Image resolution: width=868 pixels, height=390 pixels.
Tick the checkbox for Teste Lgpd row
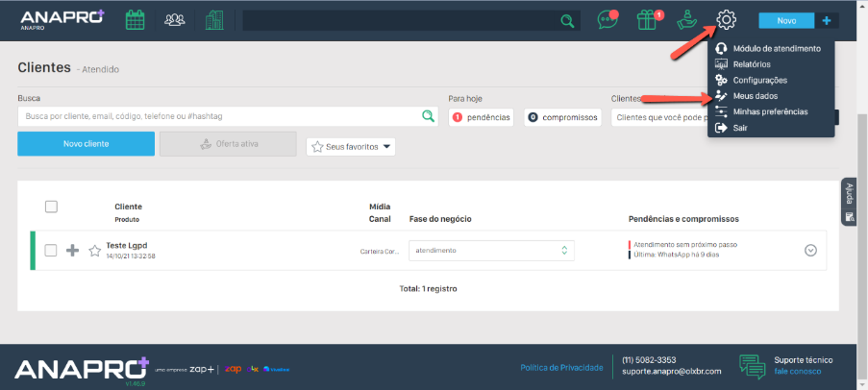tap(50, 250)
